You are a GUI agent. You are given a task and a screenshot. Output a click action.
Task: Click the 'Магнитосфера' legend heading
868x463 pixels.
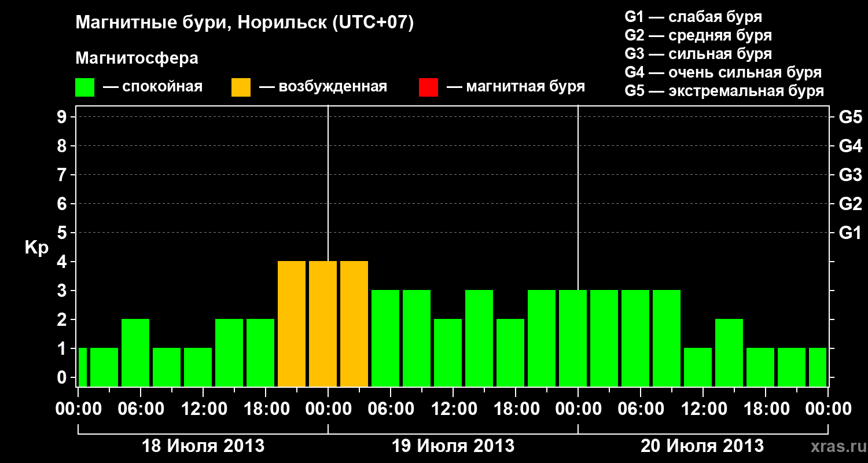[x=137, y=58]
